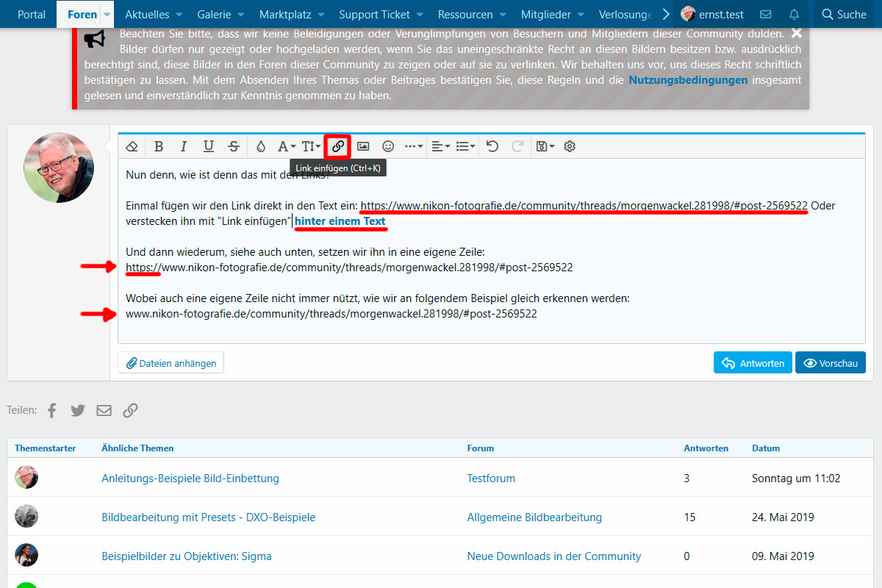Click the Redo icon in editor toolbar
The image size is (882, 588).
(517, 146)
